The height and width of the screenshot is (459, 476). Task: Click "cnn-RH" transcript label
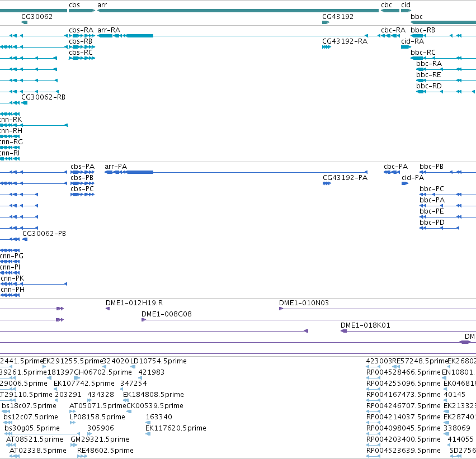click(11, 131)
